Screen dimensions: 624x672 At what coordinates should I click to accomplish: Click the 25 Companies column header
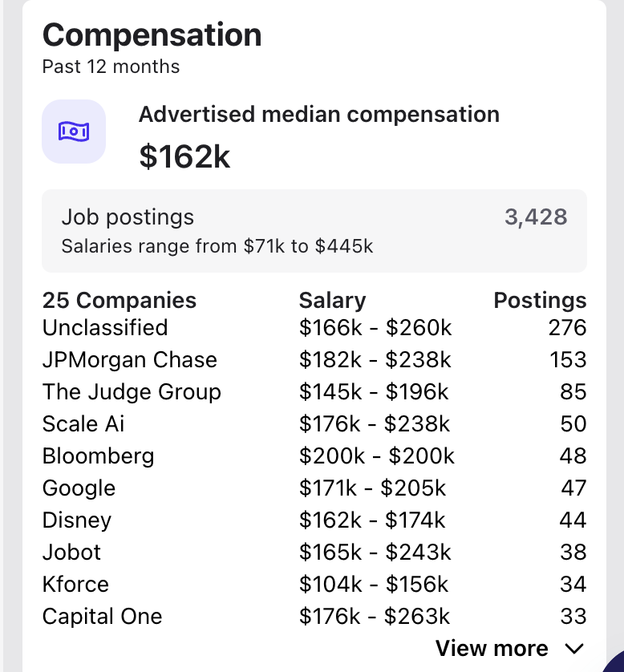[120, 301]
